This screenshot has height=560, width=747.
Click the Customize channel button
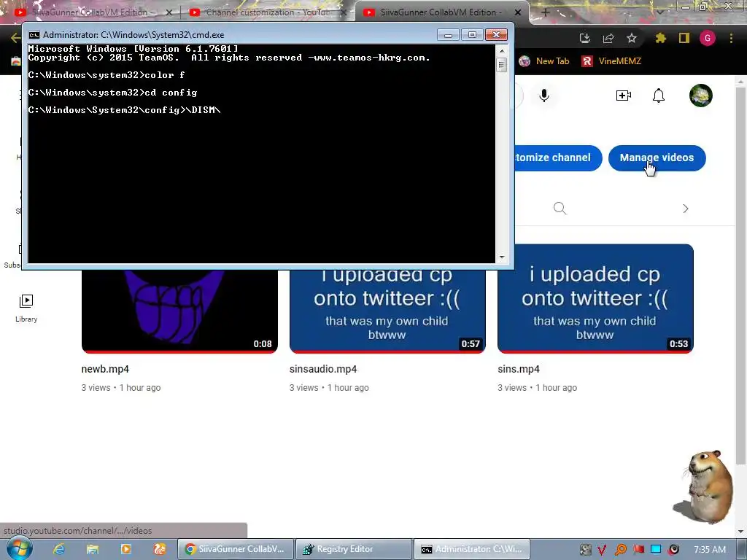pyautogui.click(x=558, y=157)
